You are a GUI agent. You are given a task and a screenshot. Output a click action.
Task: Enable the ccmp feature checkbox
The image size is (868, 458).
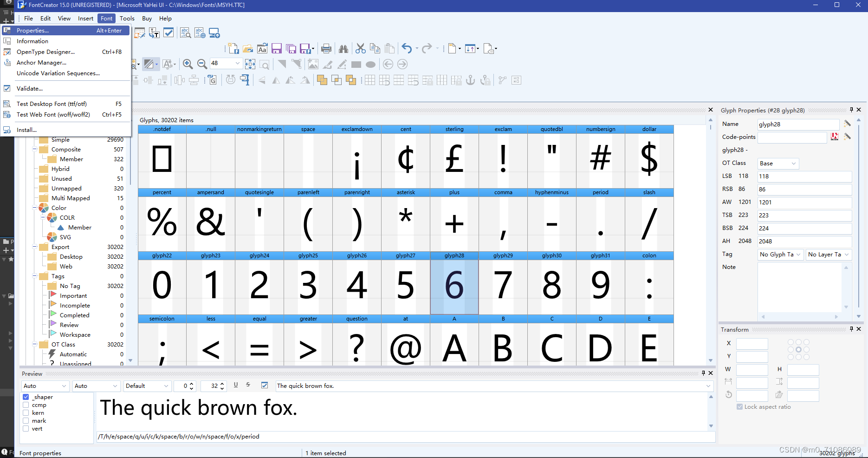(26, 405)
